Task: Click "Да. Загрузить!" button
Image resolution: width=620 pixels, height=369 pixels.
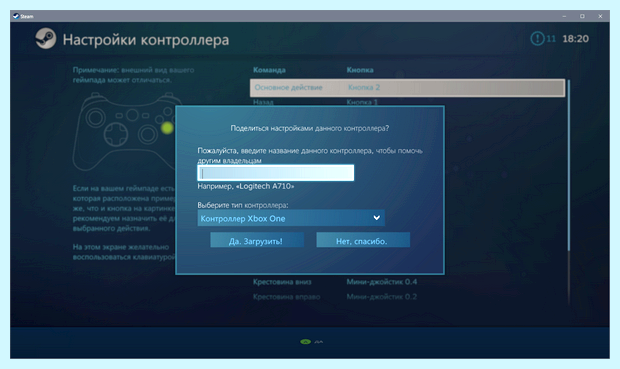Action: [x=257, y=241]
